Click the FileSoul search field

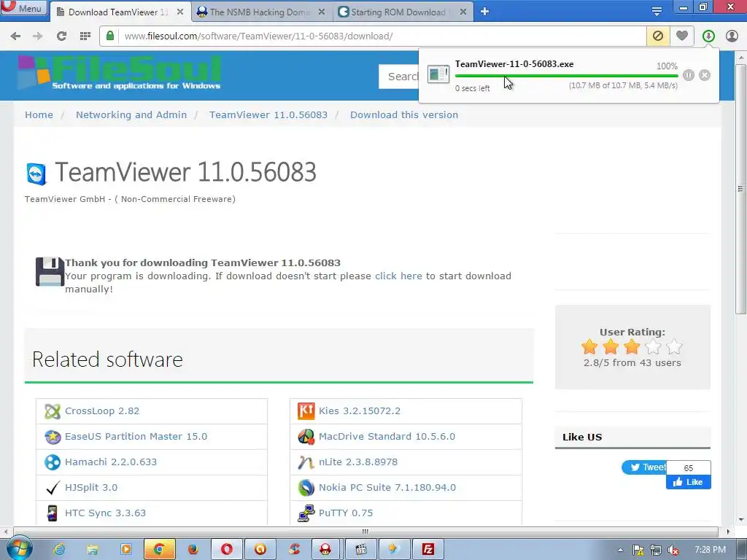point(399,77)
